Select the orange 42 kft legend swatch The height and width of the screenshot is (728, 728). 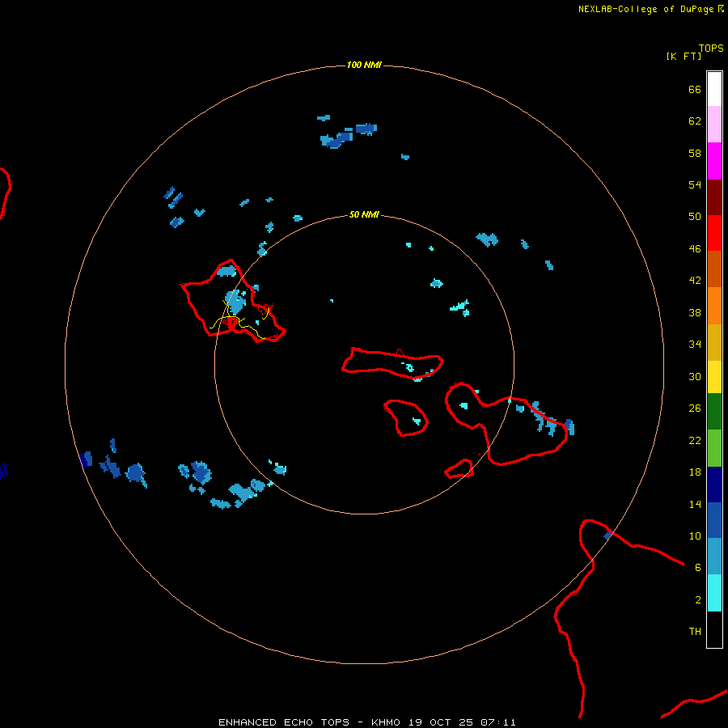click(714, 306)
